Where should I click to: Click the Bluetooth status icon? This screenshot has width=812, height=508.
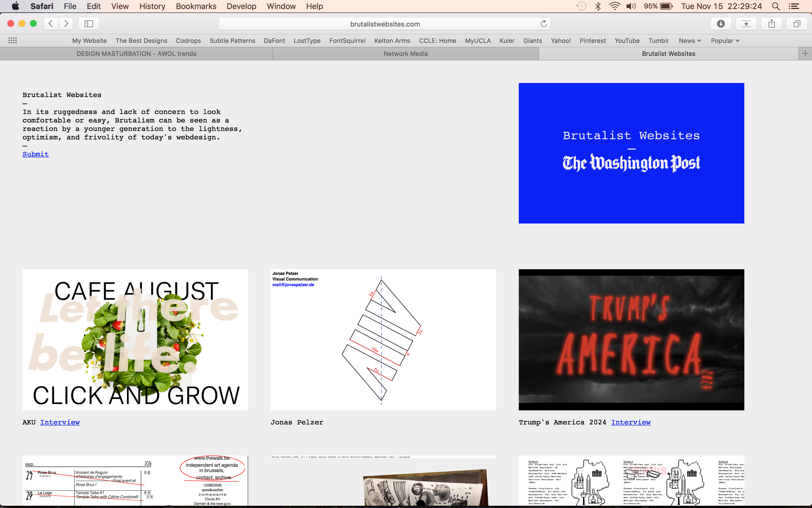(598, 6)
